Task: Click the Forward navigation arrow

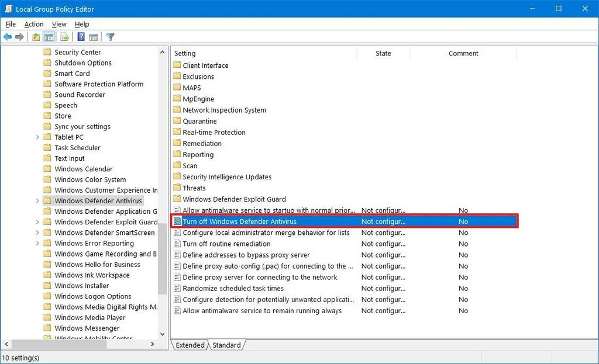Action: point(19,37)
